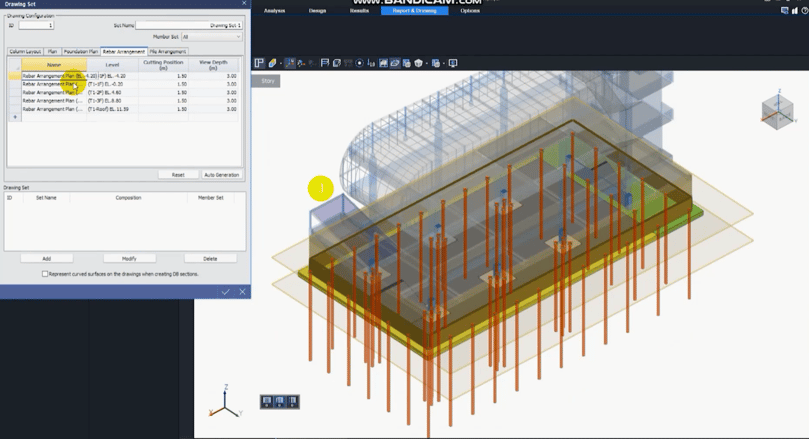Confirm dialog with the checkmark icon
The height and width of the screenshot is (439, 809).
click(x=226, y=292)
